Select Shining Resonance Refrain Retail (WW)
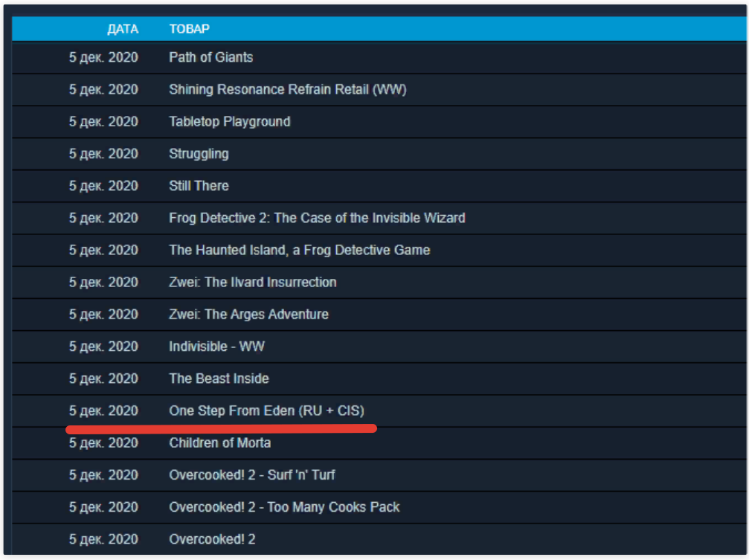 coord(288,89)
